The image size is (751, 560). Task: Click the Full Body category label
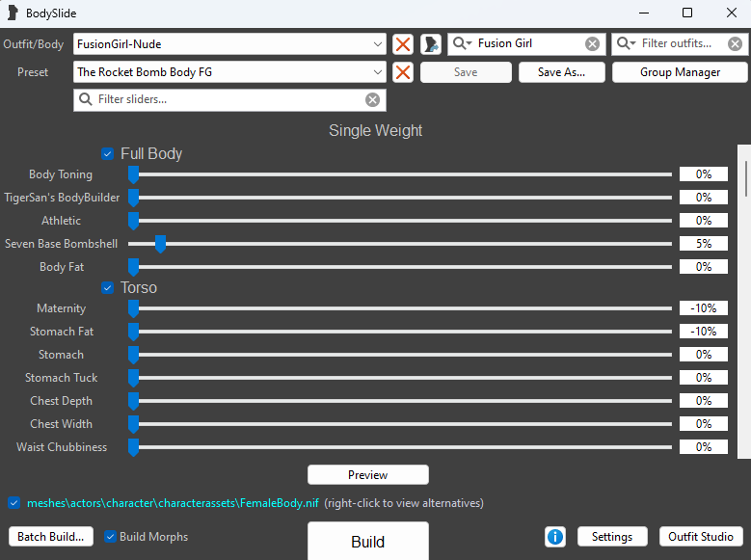[151, 154]
